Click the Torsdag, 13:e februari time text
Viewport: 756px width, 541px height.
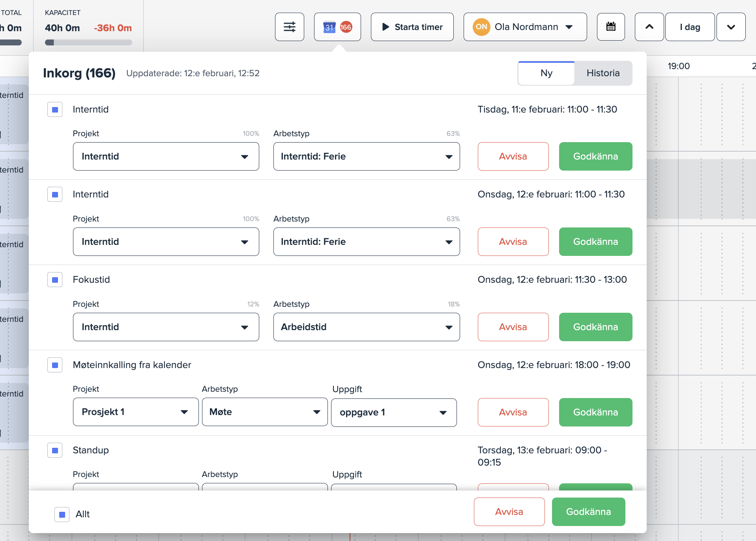(543, 456)
